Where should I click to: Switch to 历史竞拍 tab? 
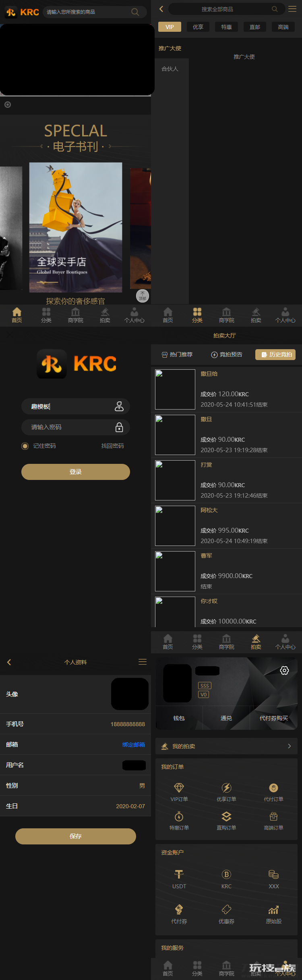click(x=275, y=354)
